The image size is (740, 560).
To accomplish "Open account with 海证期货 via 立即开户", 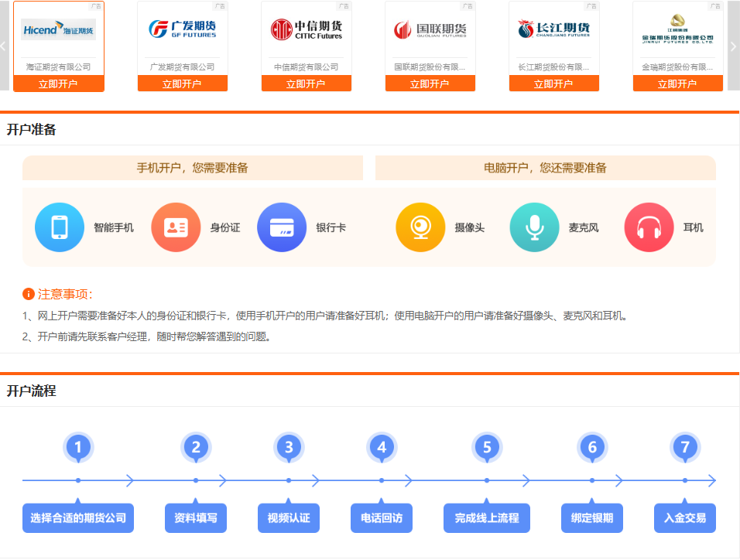I will pos(59,84).
